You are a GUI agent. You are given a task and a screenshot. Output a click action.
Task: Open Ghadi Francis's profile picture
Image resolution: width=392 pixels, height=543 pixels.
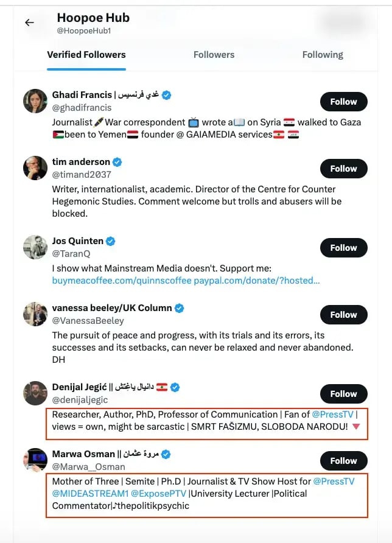(x=35, y=101)
